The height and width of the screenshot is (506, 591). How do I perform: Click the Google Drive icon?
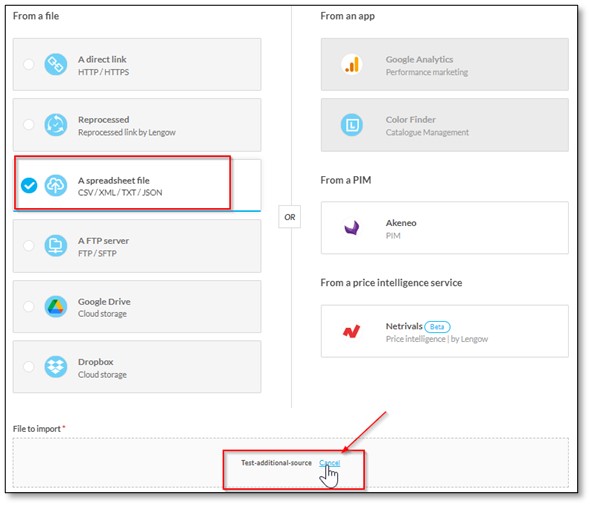[56, 307]
